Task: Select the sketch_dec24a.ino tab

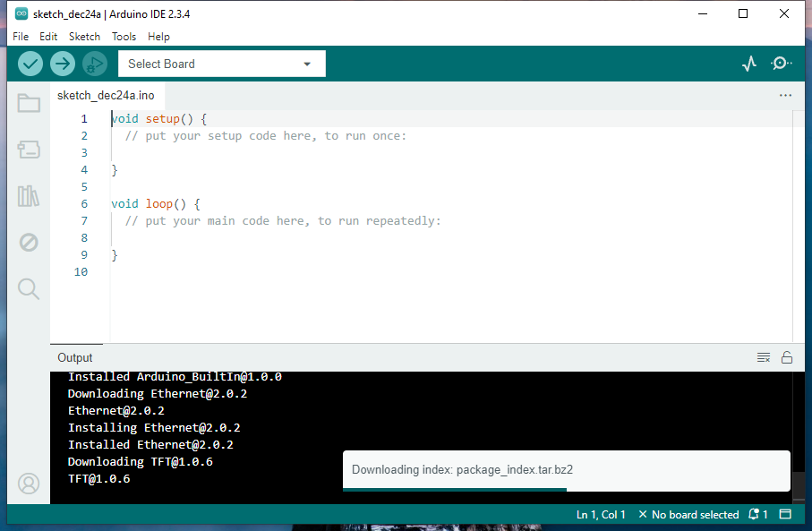Action: pos(106,95)
